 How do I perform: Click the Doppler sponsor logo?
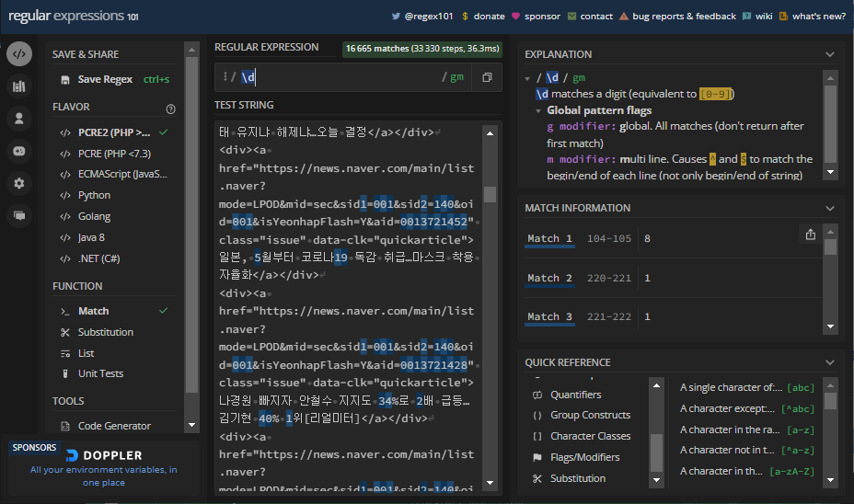(x=104, y=455)
